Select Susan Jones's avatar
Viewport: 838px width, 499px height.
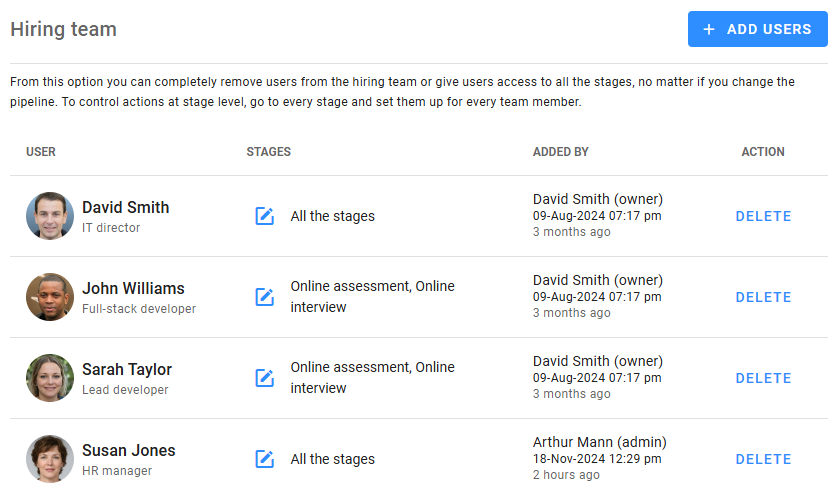click(50, 459)
